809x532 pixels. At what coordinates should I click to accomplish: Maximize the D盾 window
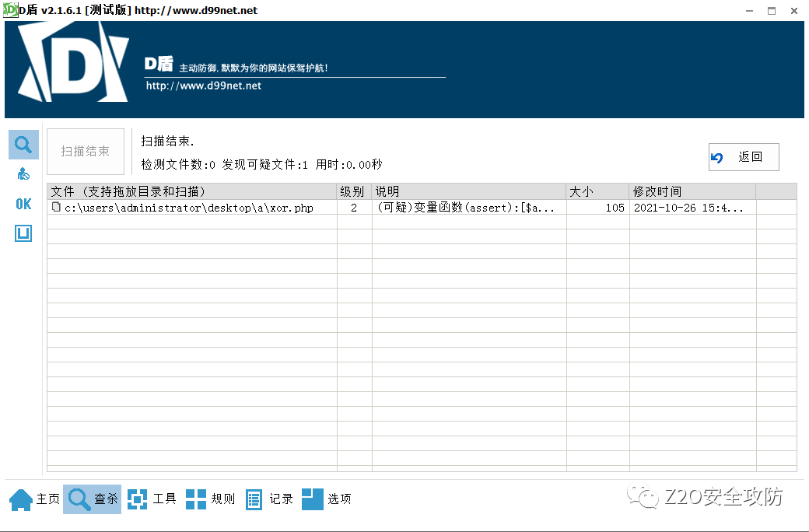pos(772,10)
